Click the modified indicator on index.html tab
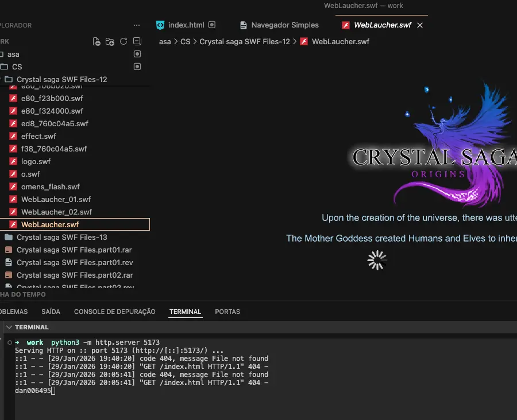This screenshot has height=420, width=517. pyautogui.click(x=212, y=25)
